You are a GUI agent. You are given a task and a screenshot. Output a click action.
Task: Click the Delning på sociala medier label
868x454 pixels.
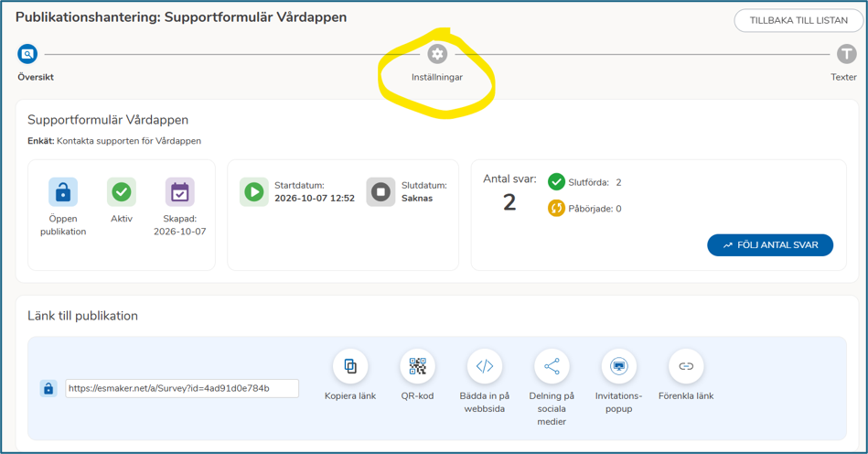coord(552,408)
